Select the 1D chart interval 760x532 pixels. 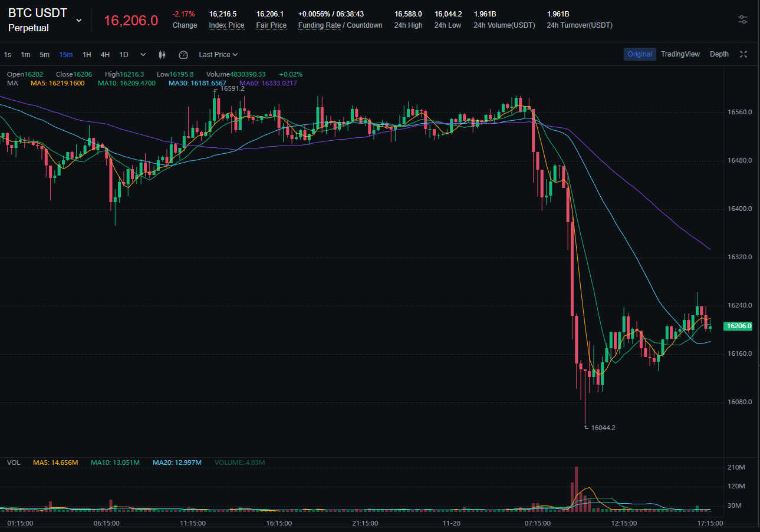point(124,55)
